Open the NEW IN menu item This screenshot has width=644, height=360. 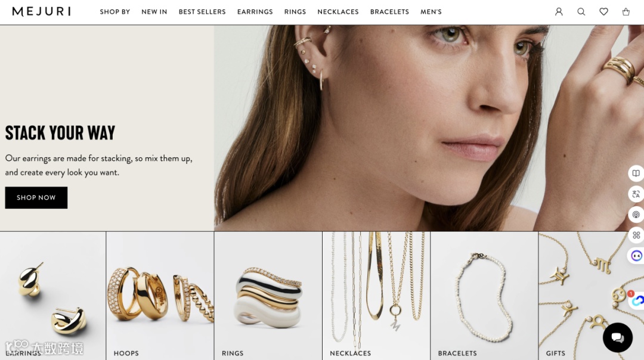click(x=154, y=12)
